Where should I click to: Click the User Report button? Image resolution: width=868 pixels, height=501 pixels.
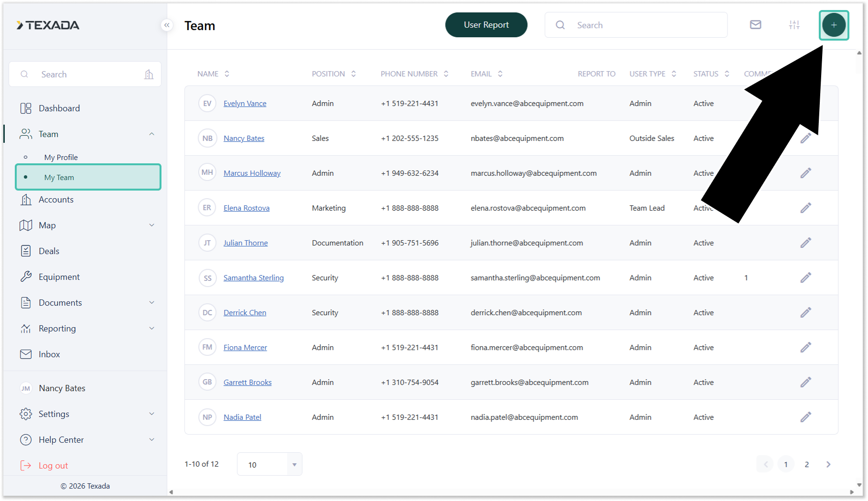(x=486, y=25)
